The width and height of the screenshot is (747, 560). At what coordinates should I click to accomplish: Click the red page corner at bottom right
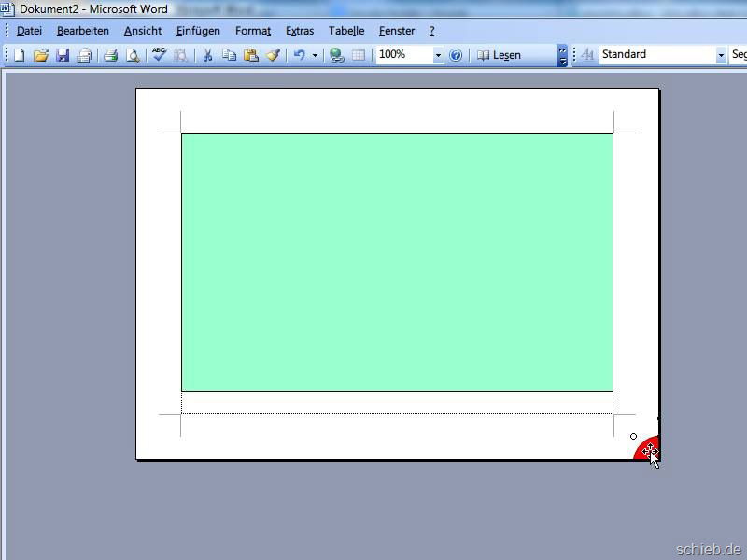646,449
